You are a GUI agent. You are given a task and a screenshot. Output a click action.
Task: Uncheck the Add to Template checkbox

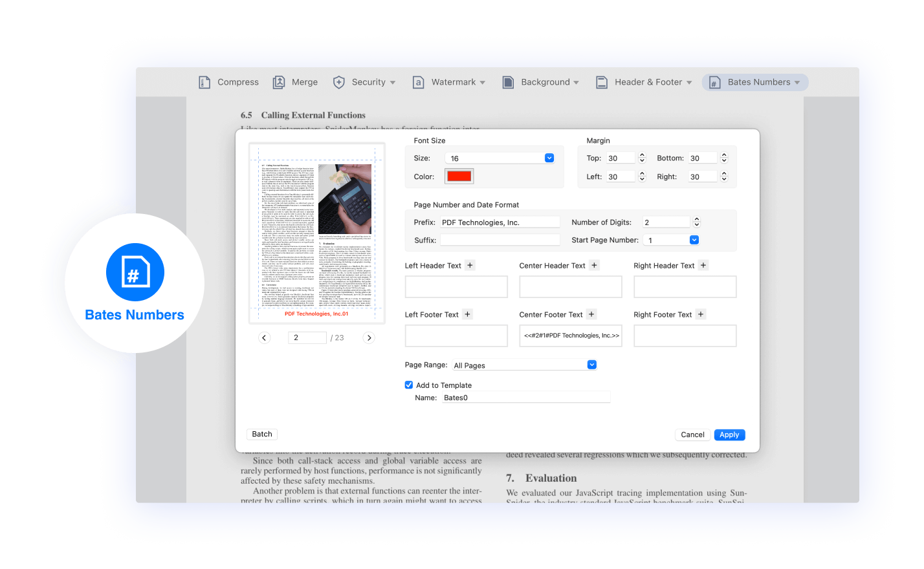coord(409,385)
